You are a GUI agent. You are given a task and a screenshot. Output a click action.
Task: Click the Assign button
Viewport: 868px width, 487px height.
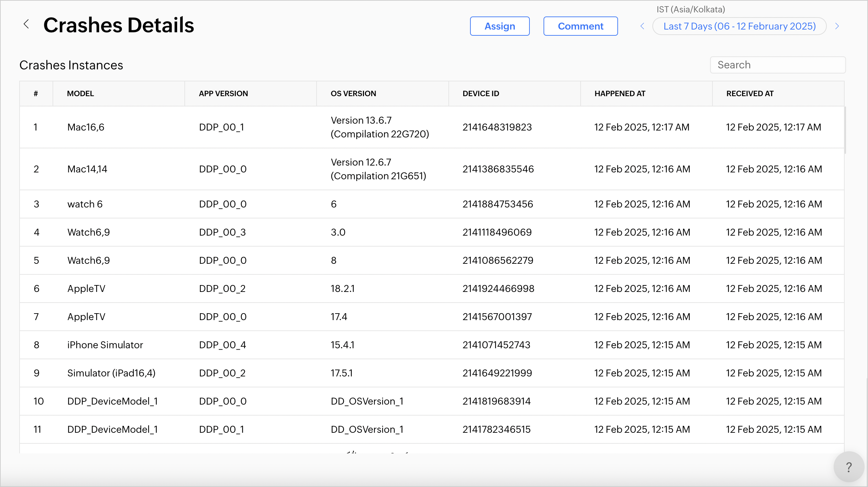[x=500, y=26]
